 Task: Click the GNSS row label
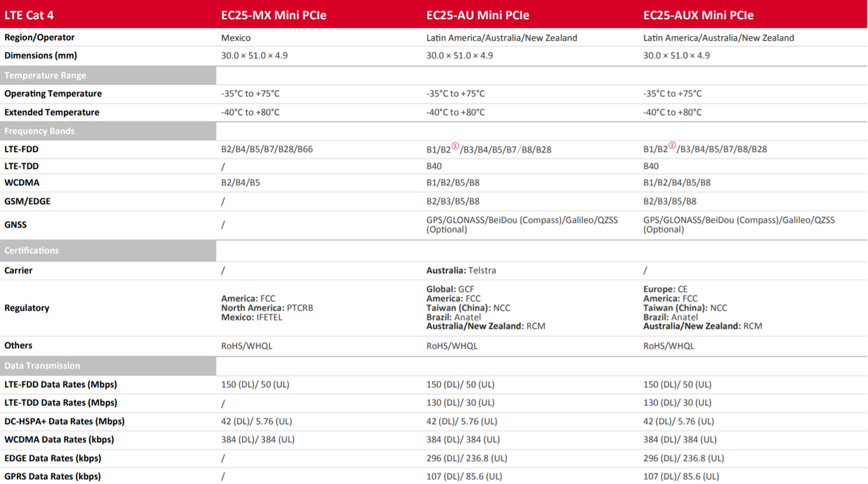tap(16, 225)
